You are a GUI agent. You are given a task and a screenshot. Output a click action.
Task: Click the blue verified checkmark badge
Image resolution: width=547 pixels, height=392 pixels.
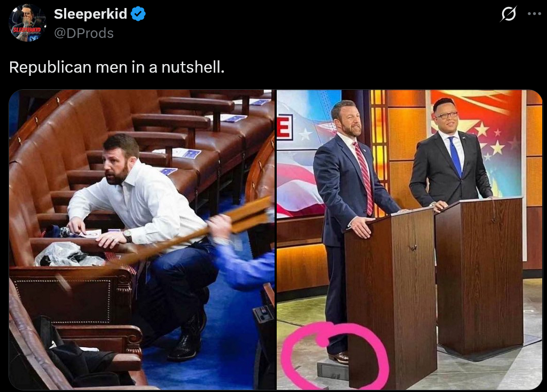138,14
